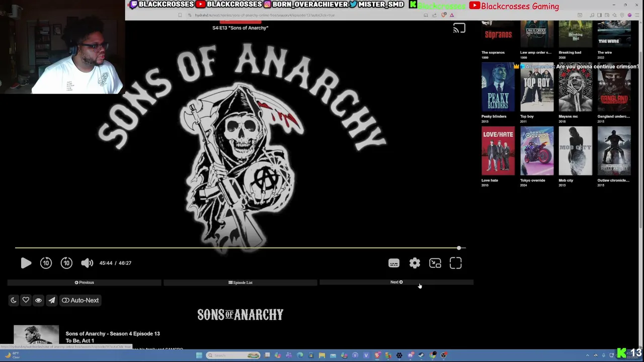Open The Wire poster
Viewport: 644px width, 362px height.
[614, 35]
